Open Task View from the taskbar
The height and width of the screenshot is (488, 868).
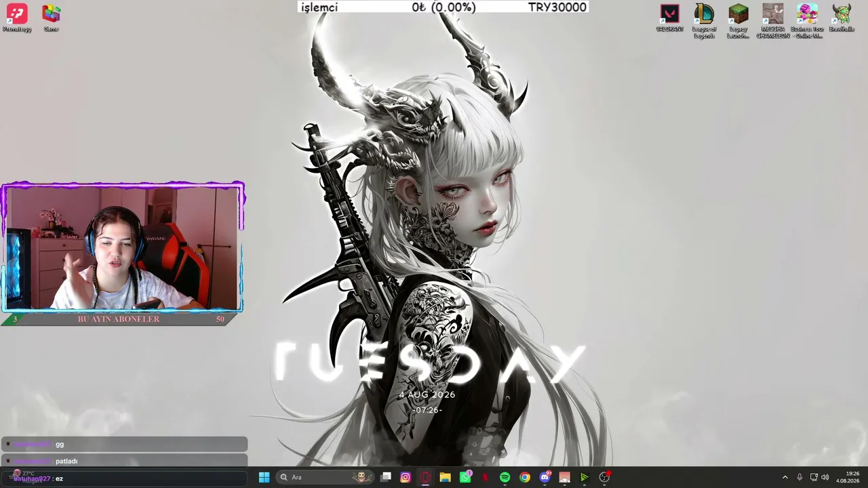click(386, 477)
